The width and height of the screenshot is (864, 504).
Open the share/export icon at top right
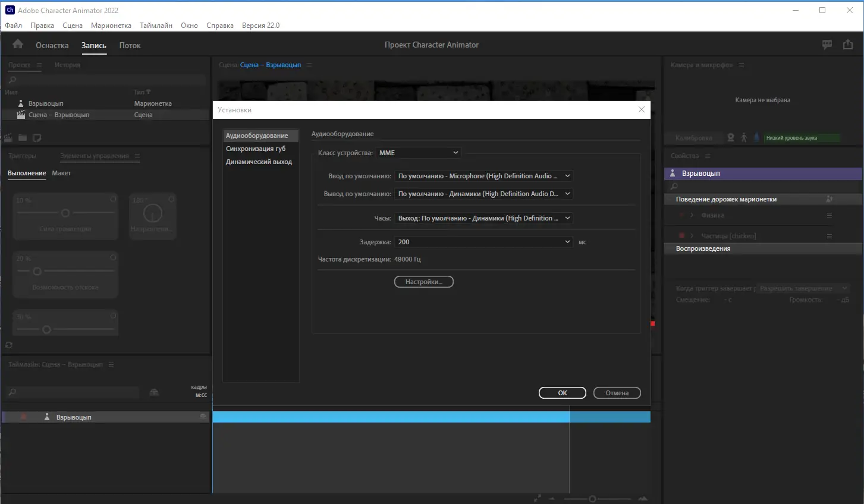pos(848,45)
